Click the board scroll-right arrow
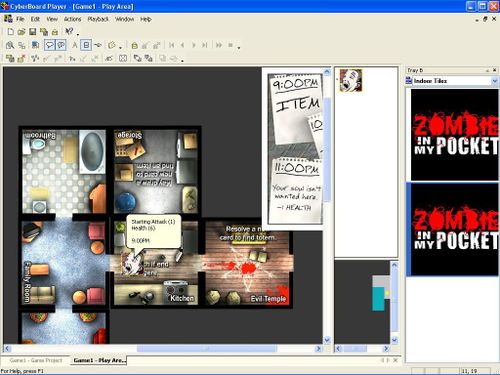Image resolution: width=500 pixels, height=375 pixels. tap(318, 349)
